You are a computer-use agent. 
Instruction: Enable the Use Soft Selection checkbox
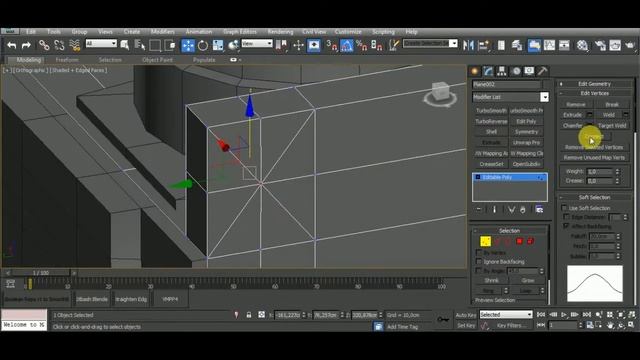click(564, 208)
